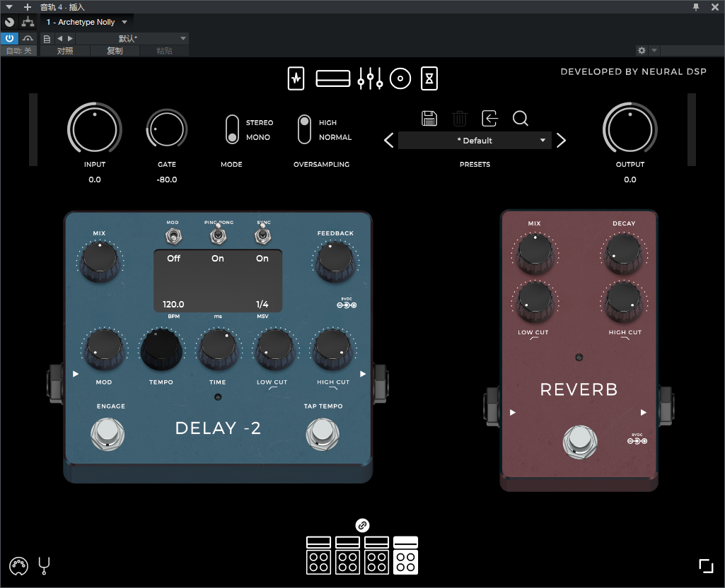Click the Reverb DECAY knob
725x588 pixels.
(624, 253)
